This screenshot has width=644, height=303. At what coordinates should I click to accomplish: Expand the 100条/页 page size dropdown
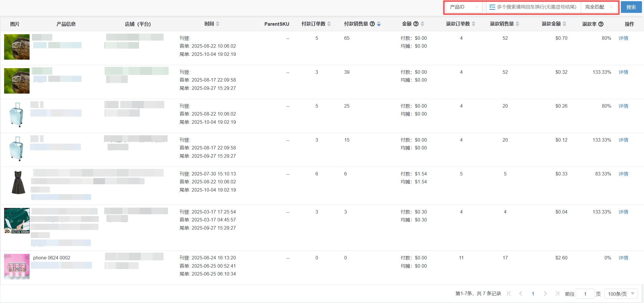click(621, 294)
